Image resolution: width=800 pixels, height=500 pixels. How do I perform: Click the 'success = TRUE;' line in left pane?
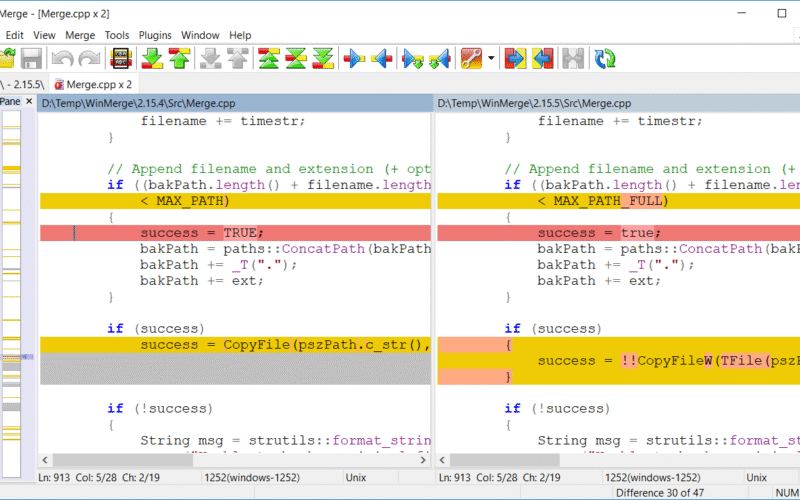click(187, 233)
